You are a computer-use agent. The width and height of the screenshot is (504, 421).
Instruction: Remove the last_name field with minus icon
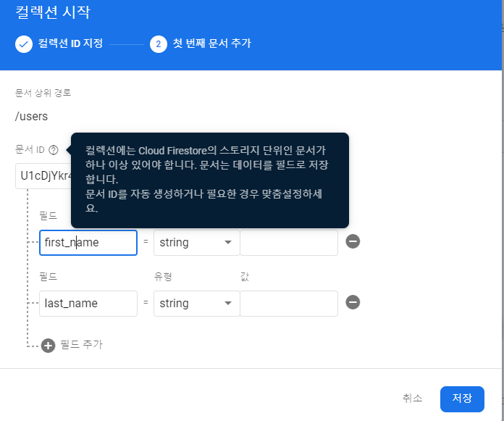tap(353, 302)
